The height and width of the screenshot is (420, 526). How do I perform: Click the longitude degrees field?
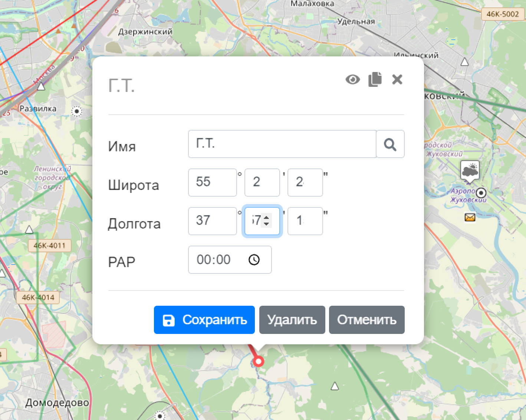point(212,221)
